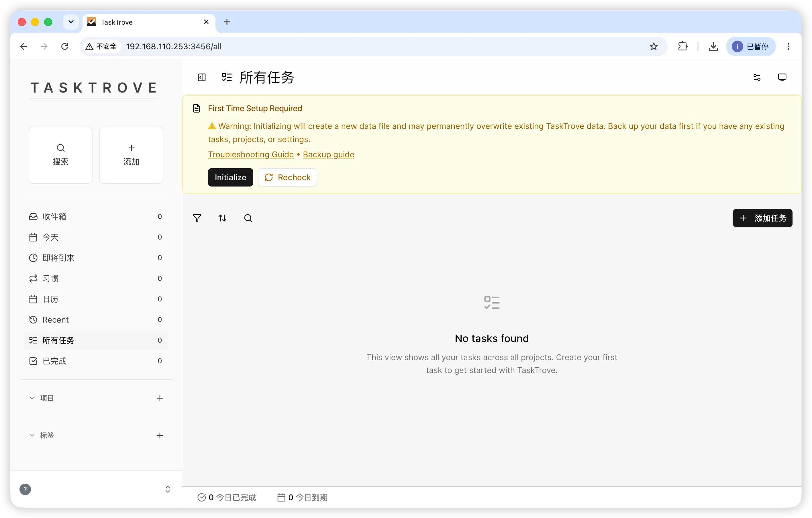
Task: Select 今天 in the sidebar
Action: pyautogui.click(x=96, y=237)
